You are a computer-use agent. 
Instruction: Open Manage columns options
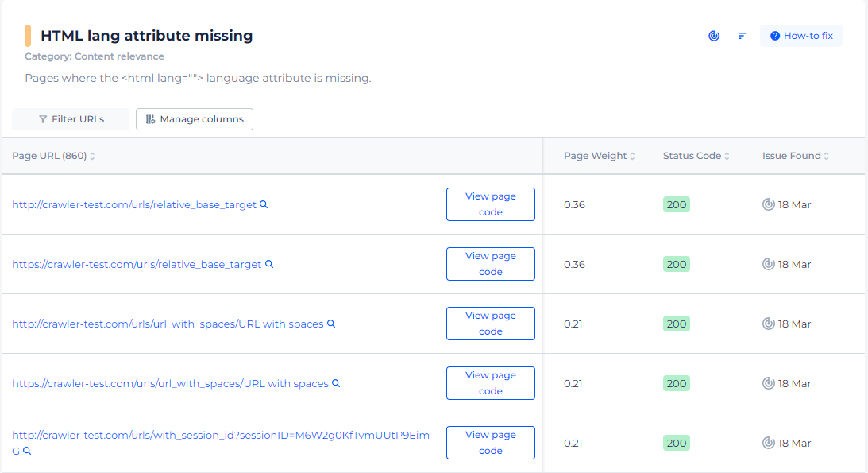pyautogui.click(x=195, y=119)
